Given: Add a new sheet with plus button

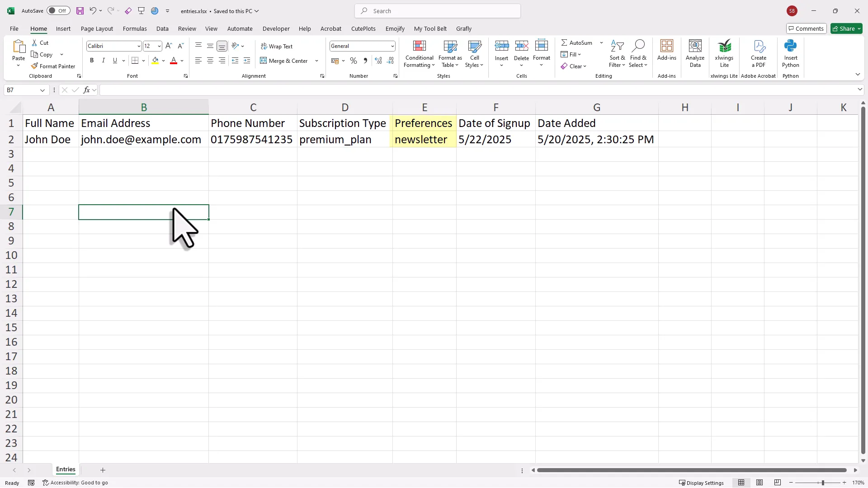Looking at the screenshot, I should [103, 470].
